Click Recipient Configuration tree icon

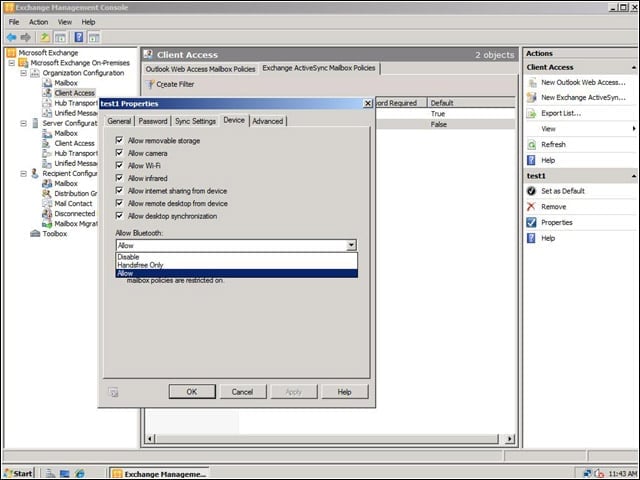[x=35, y=173]
